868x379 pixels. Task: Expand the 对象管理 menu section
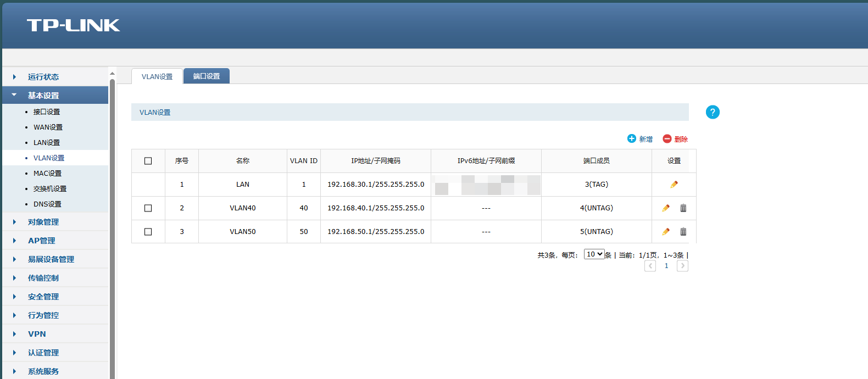tap(55, 222)
